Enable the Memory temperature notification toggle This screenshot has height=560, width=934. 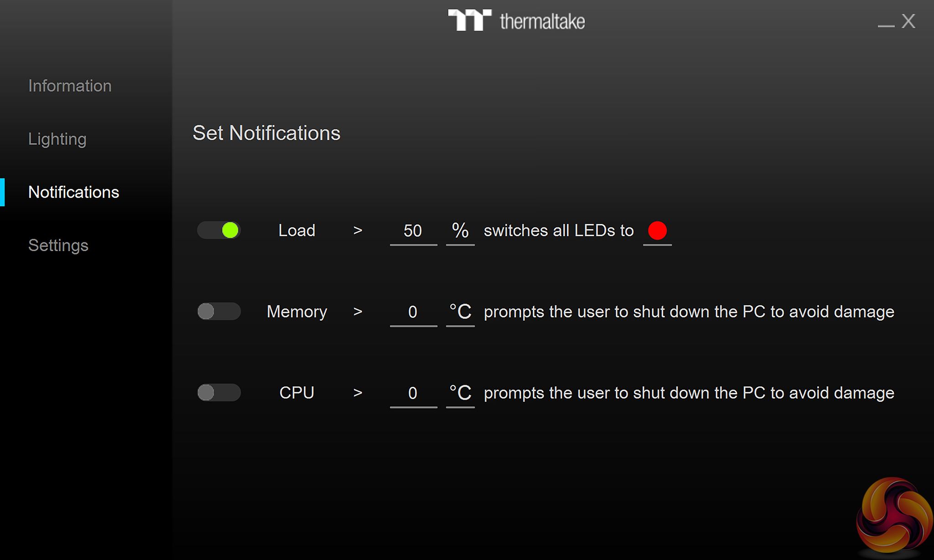pos(219,312)
